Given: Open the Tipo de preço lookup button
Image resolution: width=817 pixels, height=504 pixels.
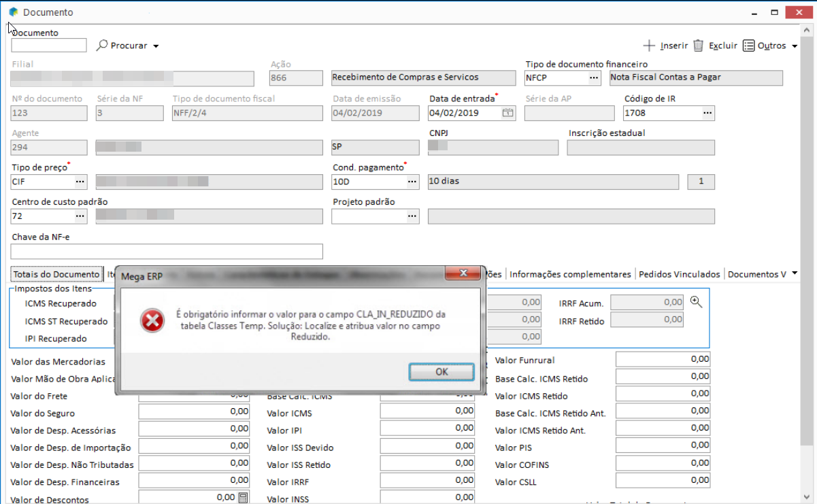Looking at the screenshot, I should (80, 182).
